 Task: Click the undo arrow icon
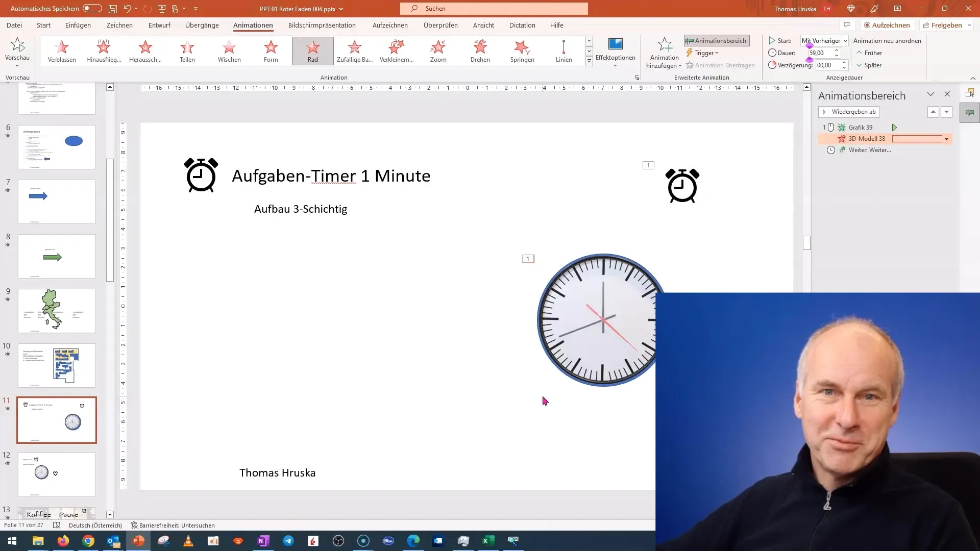click(x=127, y=9)
